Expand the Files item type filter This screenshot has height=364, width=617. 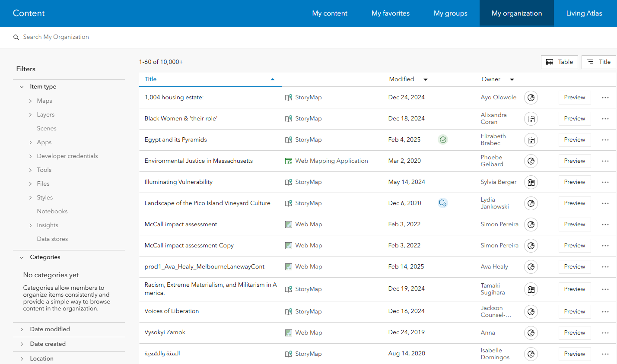coord(30,184)
